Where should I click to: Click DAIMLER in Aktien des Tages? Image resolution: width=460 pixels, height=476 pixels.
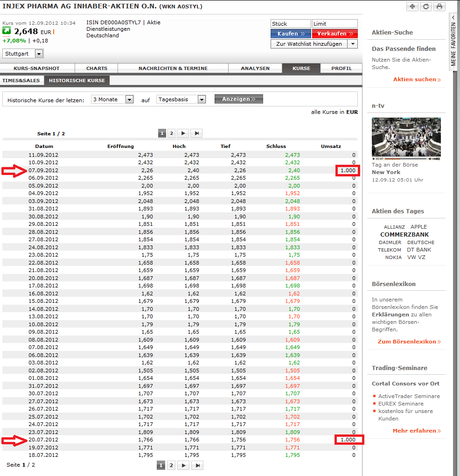click(x=390, y=242)
